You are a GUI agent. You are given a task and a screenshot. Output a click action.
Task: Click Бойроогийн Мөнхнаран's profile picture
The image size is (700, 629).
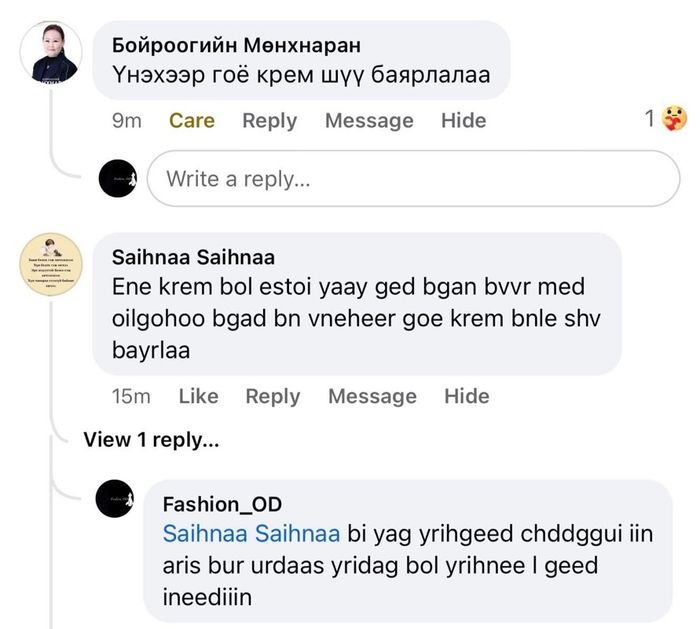click(52, 54)
